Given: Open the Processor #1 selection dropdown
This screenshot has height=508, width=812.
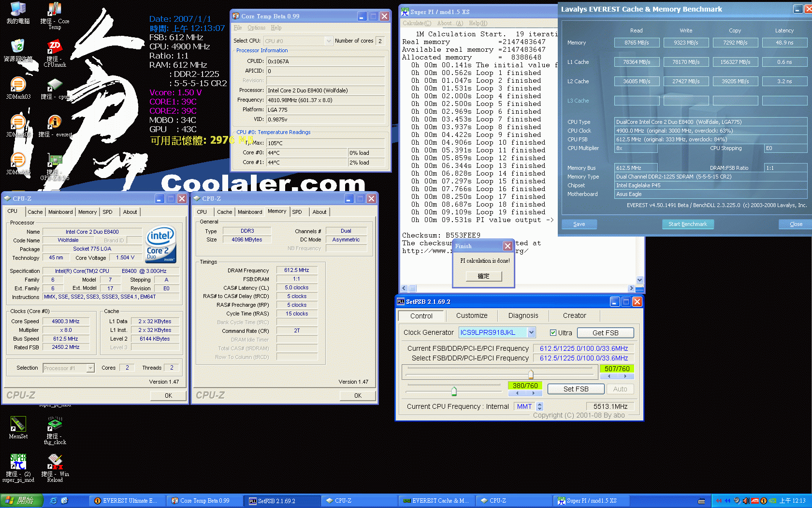Looking at the screenshot, I should pos(90,368).
